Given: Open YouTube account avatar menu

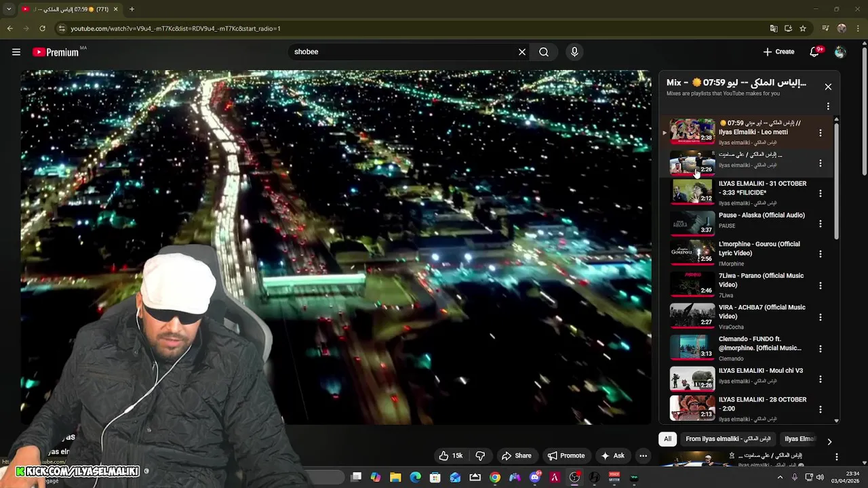Looking at the screenshot, I should pos(840,52).
